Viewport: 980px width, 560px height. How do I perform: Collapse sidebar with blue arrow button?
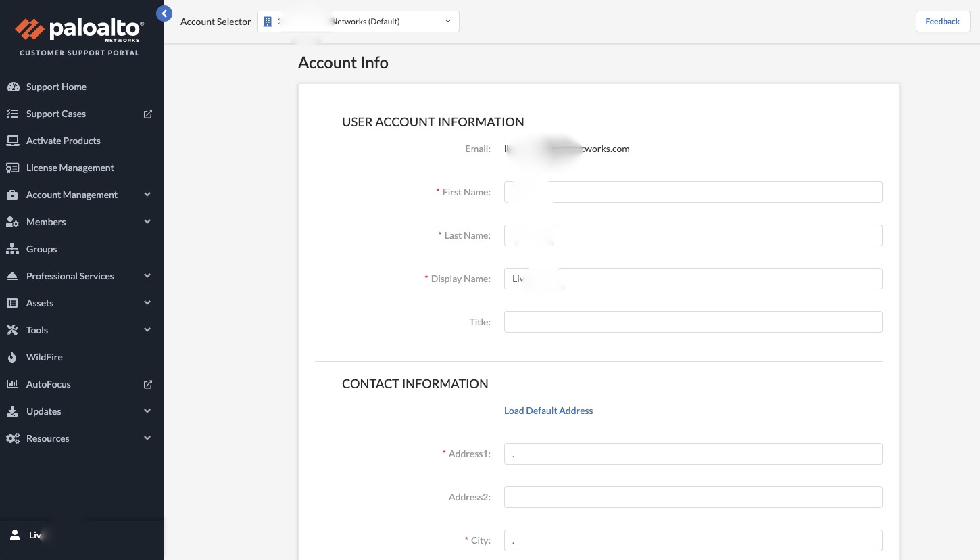(x=164, y=13)
